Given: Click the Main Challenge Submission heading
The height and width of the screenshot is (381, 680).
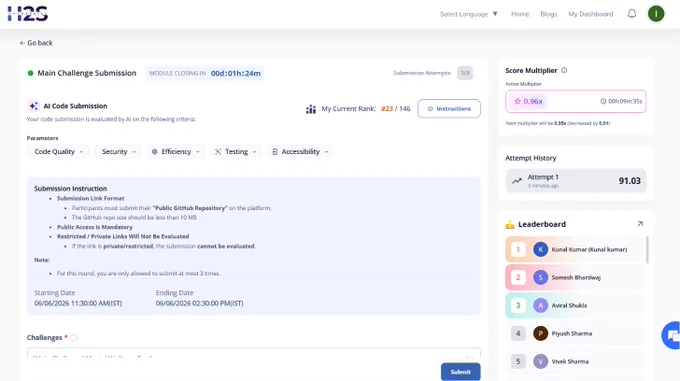Looking at the screenshot, I should tap(87, 73).
